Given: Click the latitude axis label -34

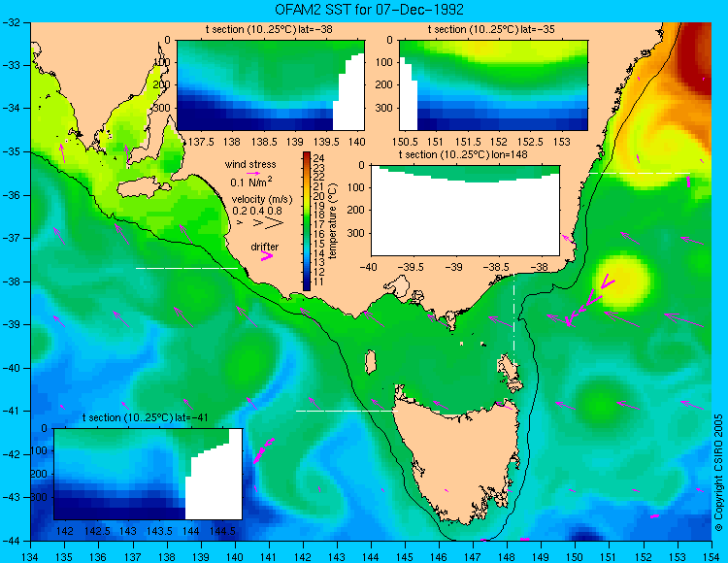Looking at the screenshot, I should [11, 108].
